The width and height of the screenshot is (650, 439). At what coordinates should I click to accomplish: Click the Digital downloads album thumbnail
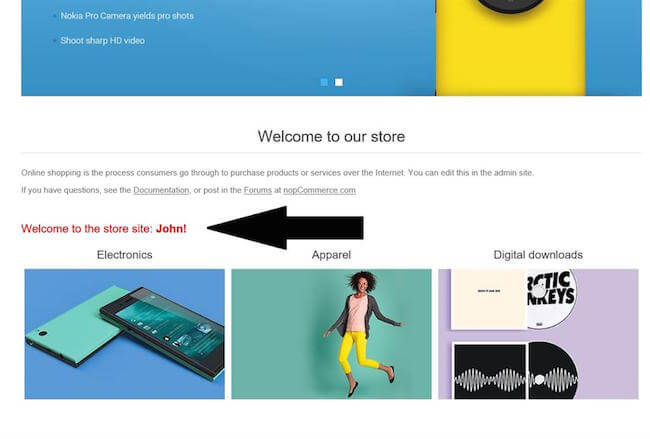tap(538, 334)
